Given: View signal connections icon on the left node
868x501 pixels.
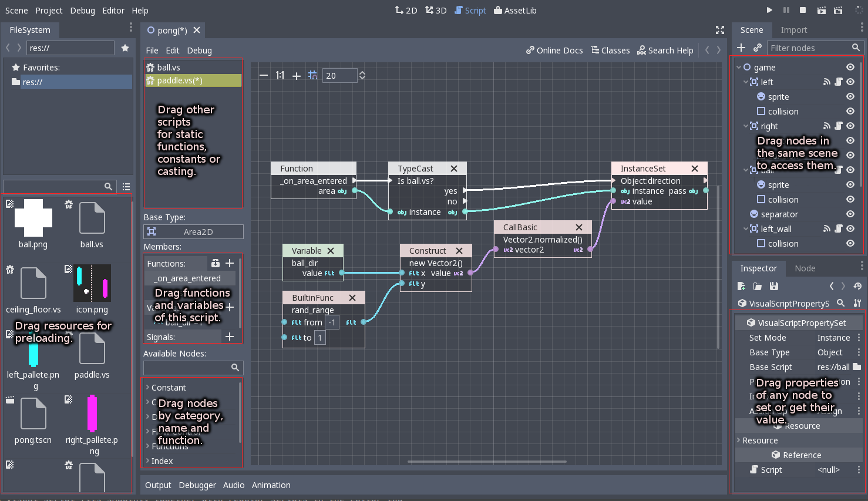Looking at the screenshot, I should point(826,82).
